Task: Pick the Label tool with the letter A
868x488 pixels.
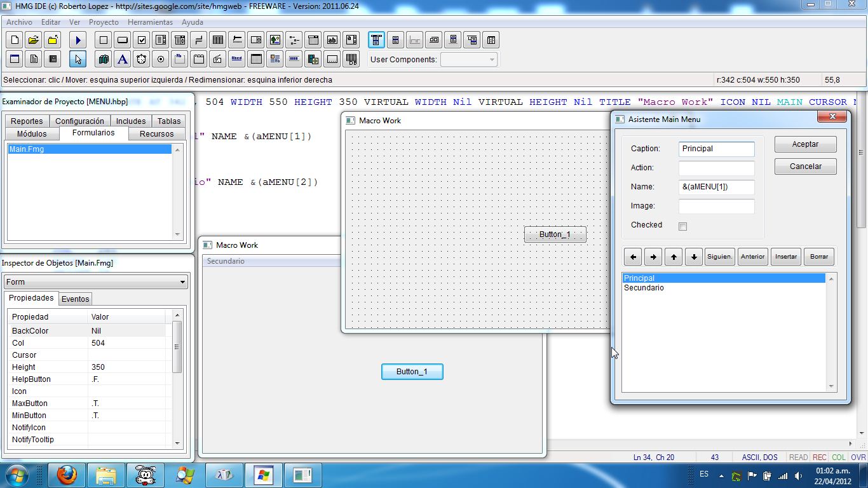Action: click(x=123, y=58)
